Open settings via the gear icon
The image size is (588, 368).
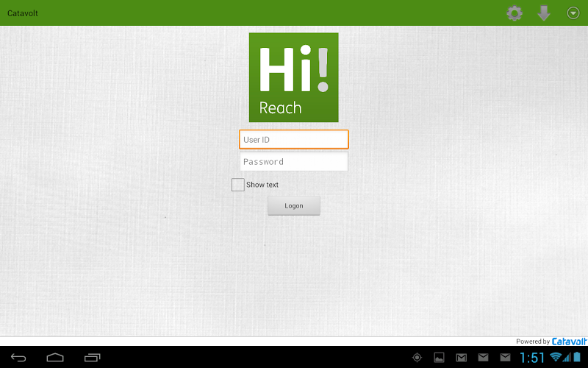pos(514,13)
